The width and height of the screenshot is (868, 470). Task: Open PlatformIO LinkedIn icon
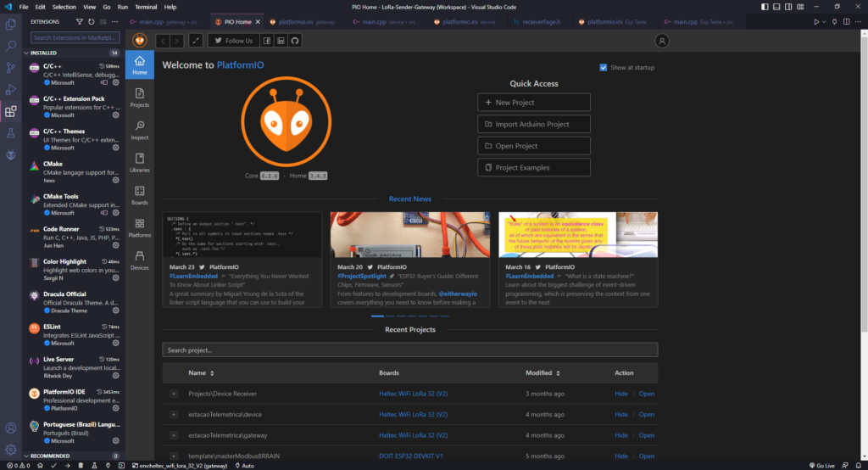point(281,41)
